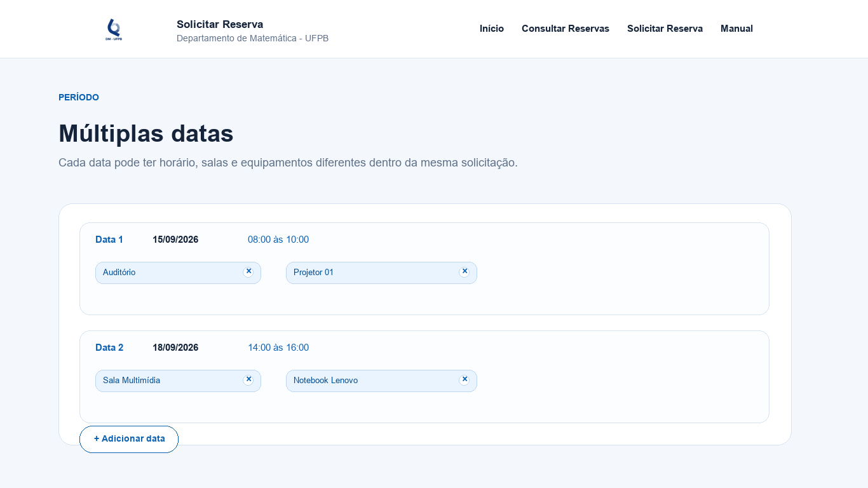The image size is (868, 488).
Task: Click the Múltiplas datas heading
Action: 146,133
